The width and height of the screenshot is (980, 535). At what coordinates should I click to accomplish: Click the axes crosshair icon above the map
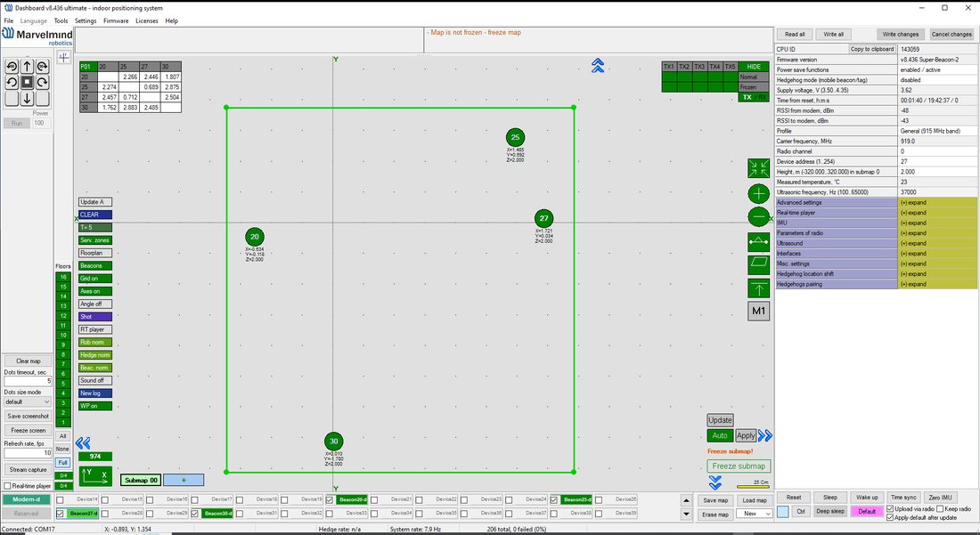pos(64,58)
